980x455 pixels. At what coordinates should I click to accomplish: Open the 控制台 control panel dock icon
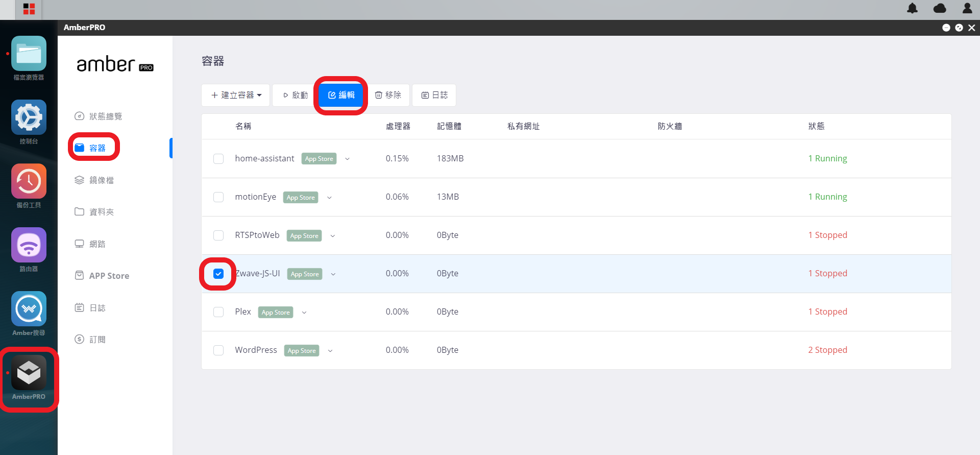pos(29,117)
